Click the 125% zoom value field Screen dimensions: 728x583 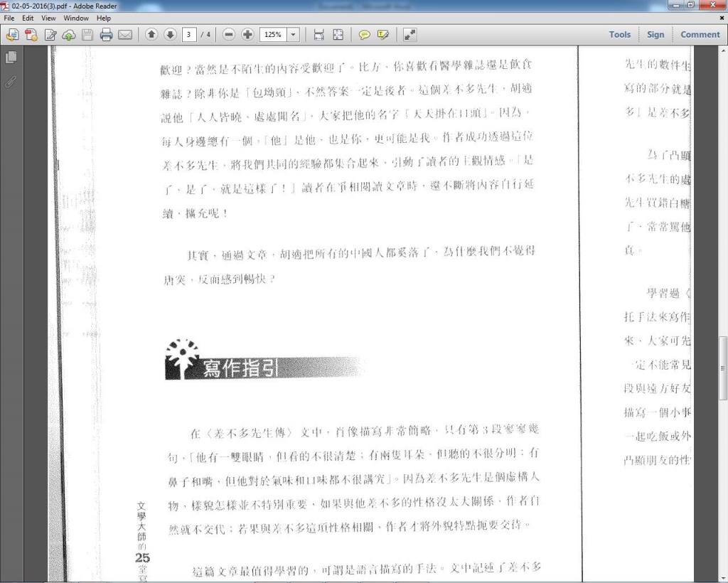(274, 34)
